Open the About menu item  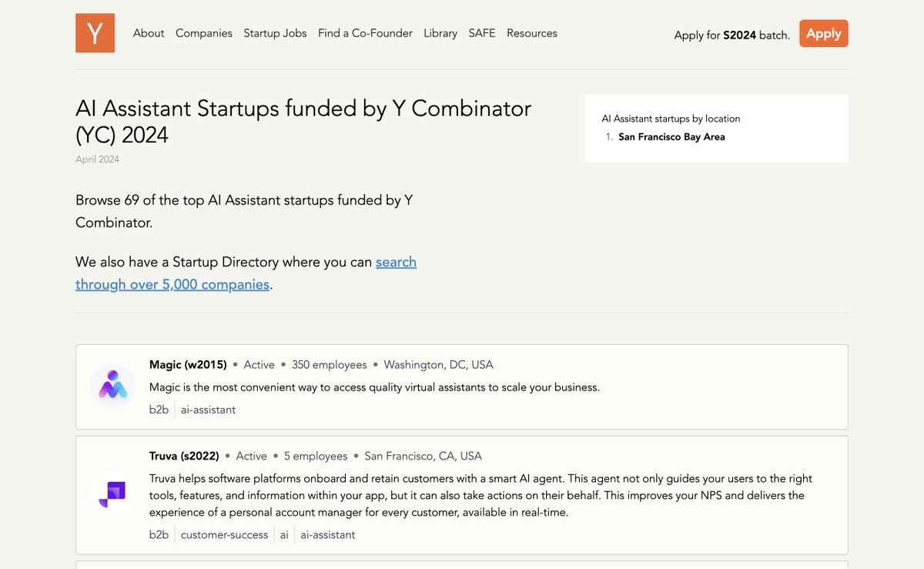point(149,33)
